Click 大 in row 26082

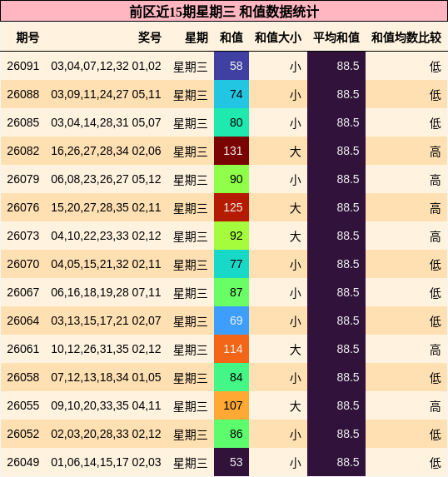point(296,152)
